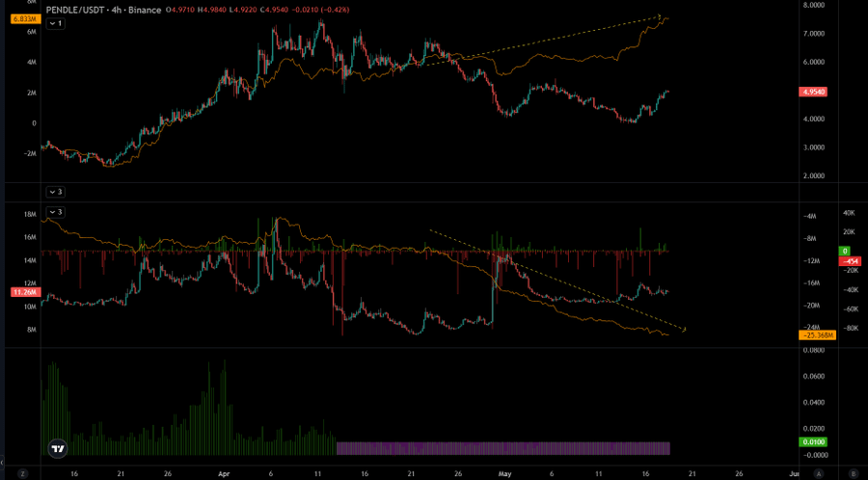This screenshot has width=868, height=480.
Task: Click the TradingView logo icon
Action: point(58,449)
